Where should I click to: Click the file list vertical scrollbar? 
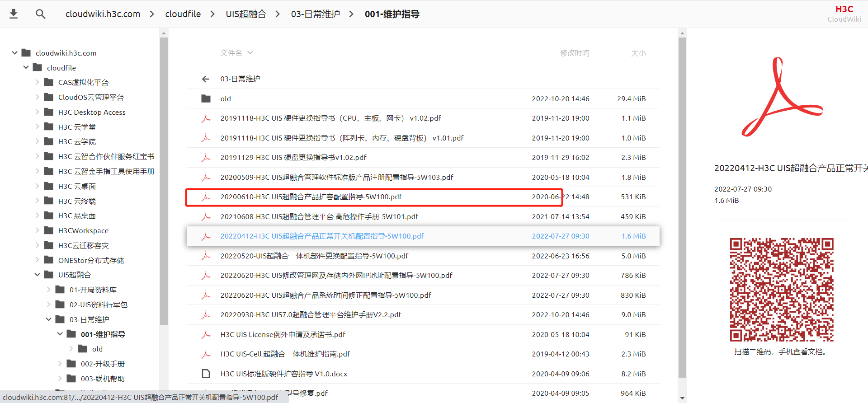pos(682,207)
